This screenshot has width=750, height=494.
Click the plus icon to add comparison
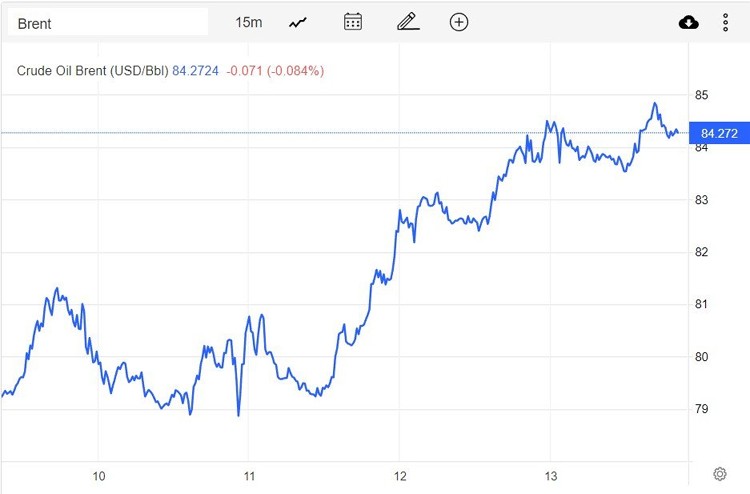tap(459, 22)
